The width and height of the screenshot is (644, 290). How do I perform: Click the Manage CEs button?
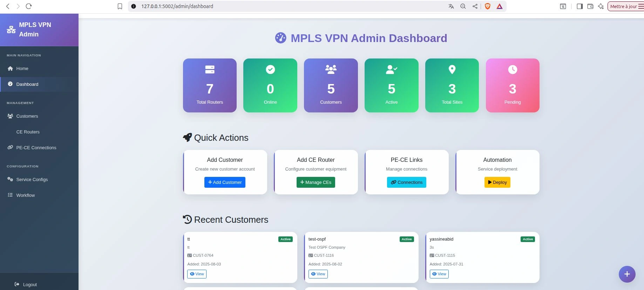point(316,182)
